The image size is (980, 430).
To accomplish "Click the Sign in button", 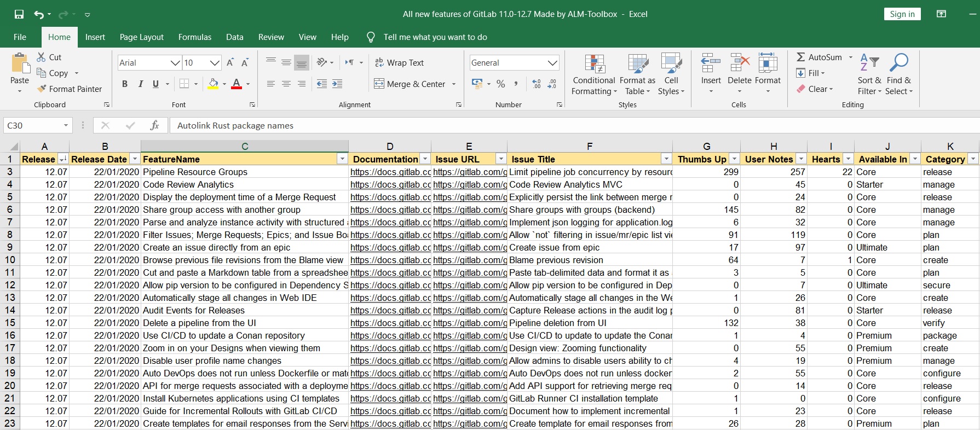I will pyautogui.click(x=902, y=14).
